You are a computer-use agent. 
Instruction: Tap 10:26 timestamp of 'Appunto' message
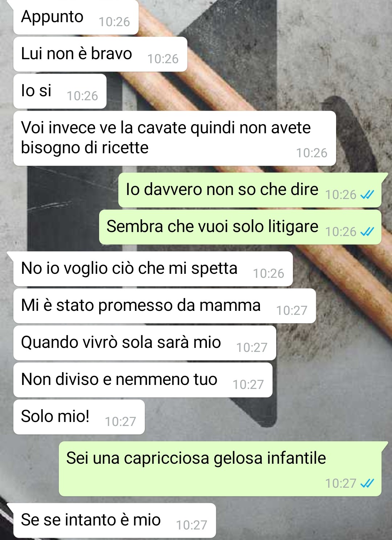[x=114, y=22]
